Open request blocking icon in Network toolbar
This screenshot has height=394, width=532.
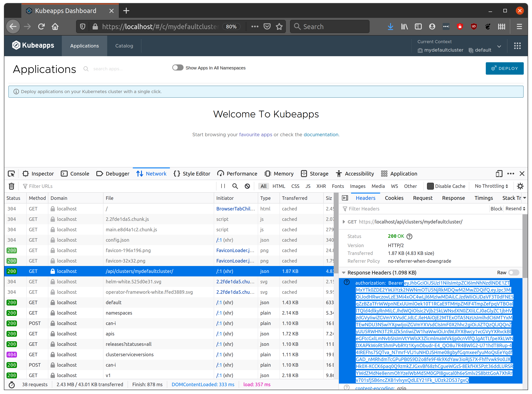[247, 186]
